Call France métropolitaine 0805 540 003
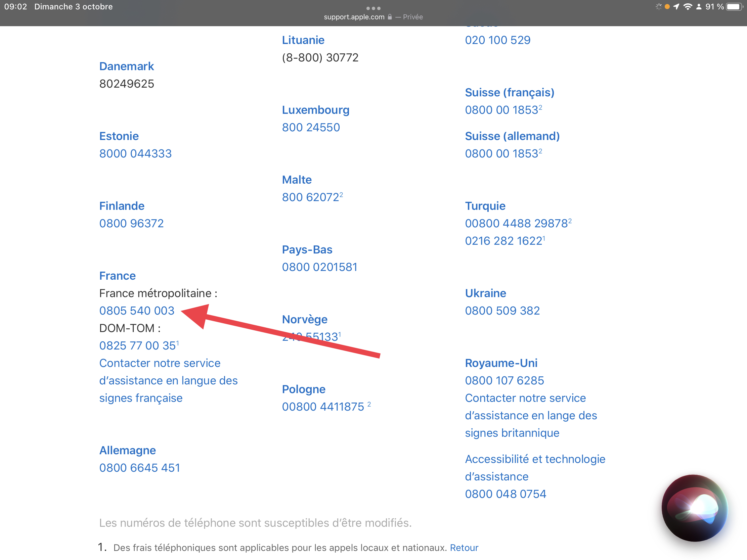 [137, 311]
